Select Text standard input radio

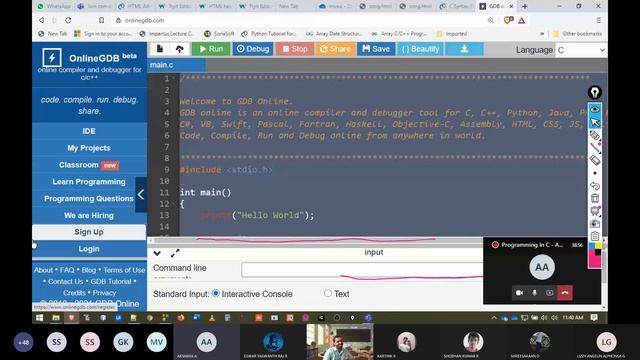pos(328,293)
